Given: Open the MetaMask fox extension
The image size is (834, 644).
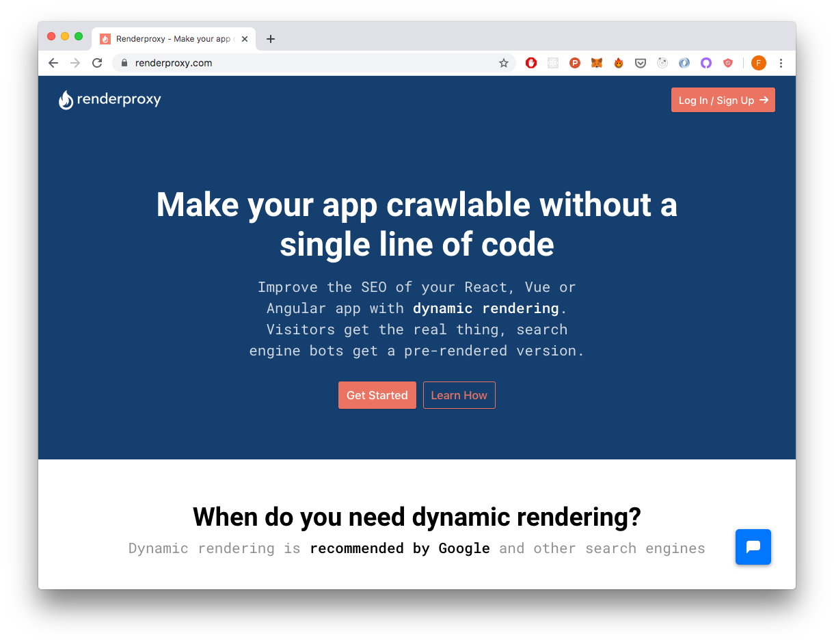Looking at the screenshot, I should click(x=597, y=62).
